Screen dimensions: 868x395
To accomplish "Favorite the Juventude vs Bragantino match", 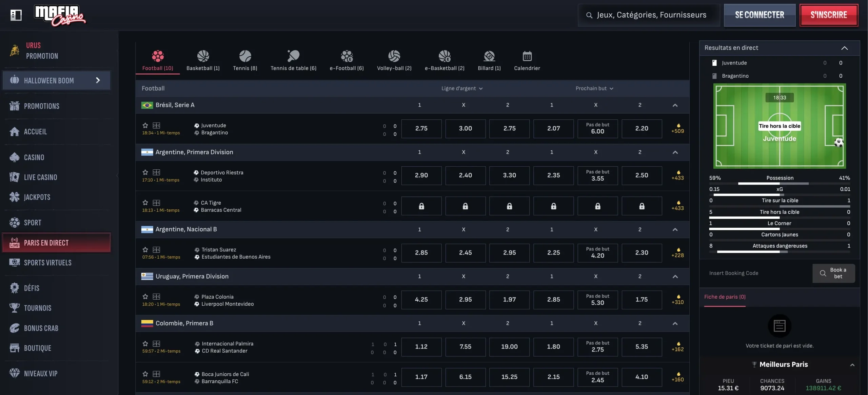I will [x=145, y=125].
